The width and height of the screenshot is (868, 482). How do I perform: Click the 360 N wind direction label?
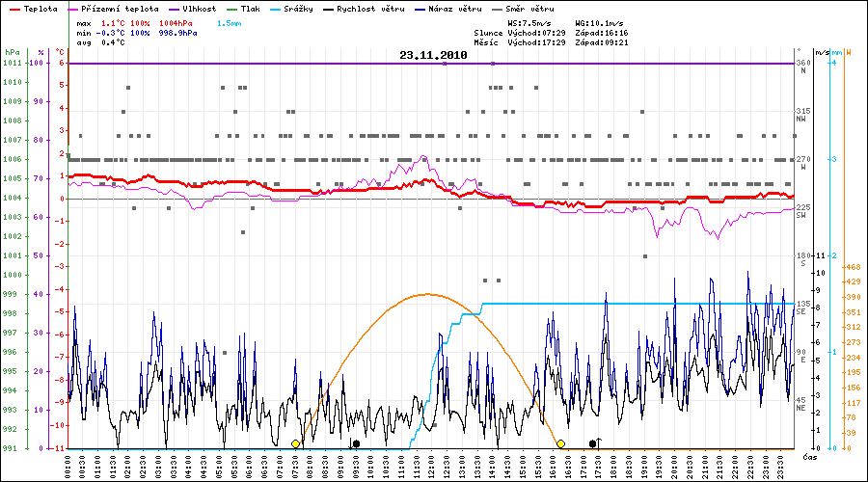pyautogui.click(x=803, y=67)
